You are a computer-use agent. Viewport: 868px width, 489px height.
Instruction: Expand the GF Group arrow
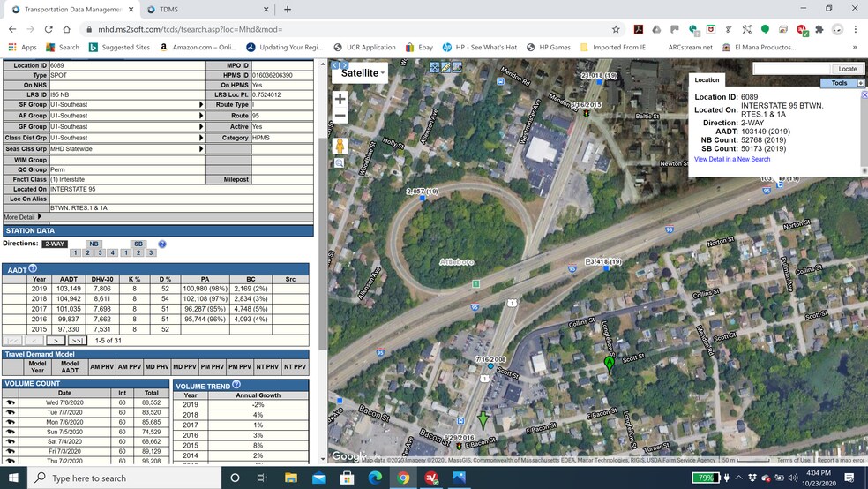(x=201, y=126)
